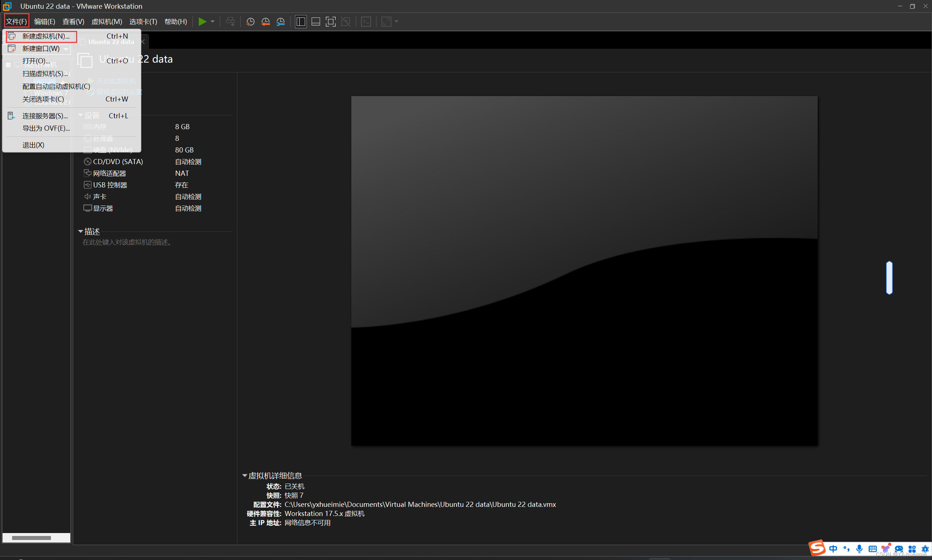Click the console view terminal icon
Image resolution: width=932 pixels, height=560 pixels.
pos(366,21)
